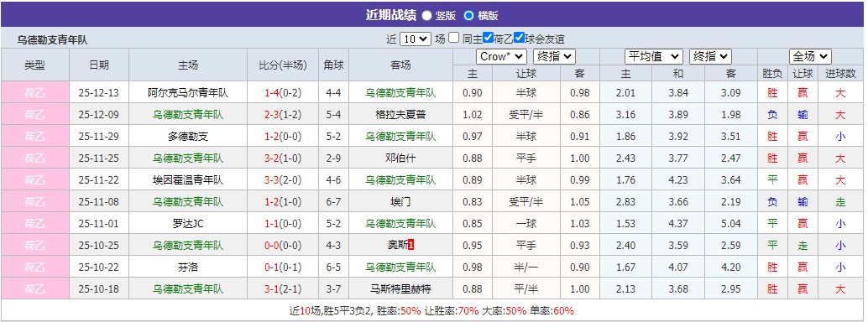Screen dimensions: 868x322
Task: Open the 终指 dropdown beside Crow*
Action: [x=554, y=56]
